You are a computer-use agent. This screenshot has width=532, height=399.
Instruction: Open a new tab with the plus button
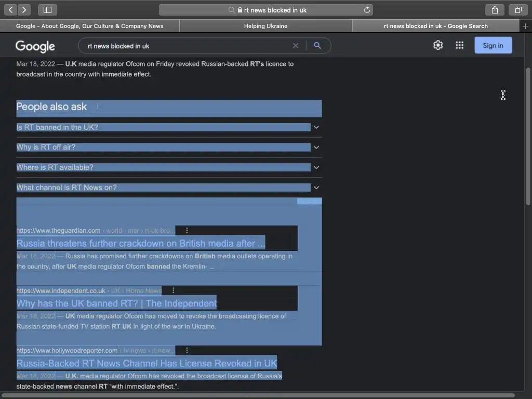[525, 26]
